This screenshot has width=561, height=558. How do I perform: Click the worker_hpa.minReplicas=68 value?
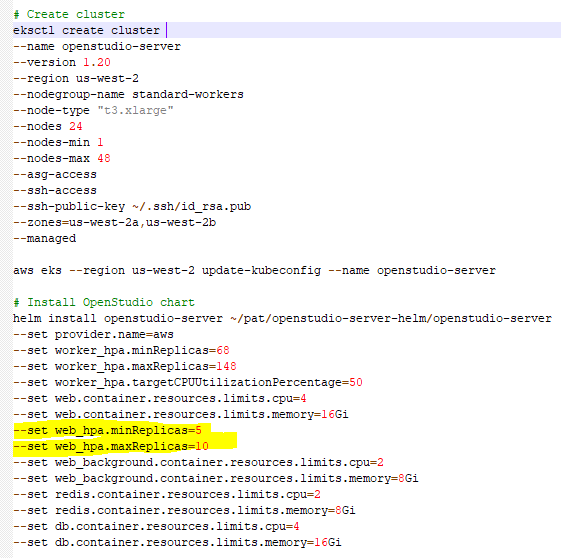coord(223,350)
